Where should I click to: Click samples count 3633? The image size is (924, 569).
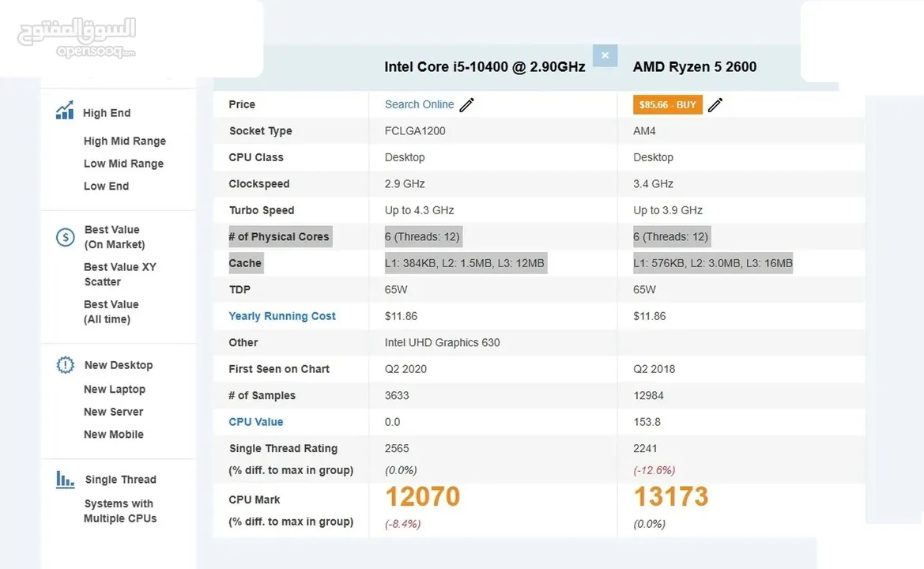(x=397, y=395)
